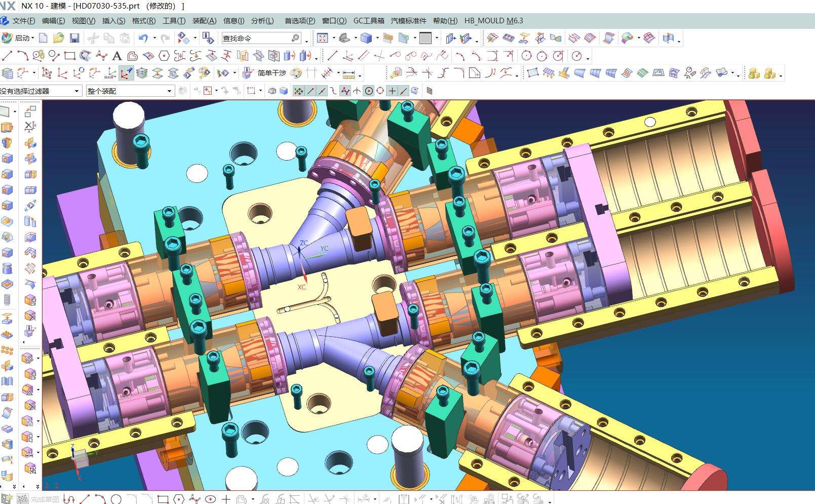815x504 pixels.
Task: Click in the 查找命令 search field
Action: point(256,38)
